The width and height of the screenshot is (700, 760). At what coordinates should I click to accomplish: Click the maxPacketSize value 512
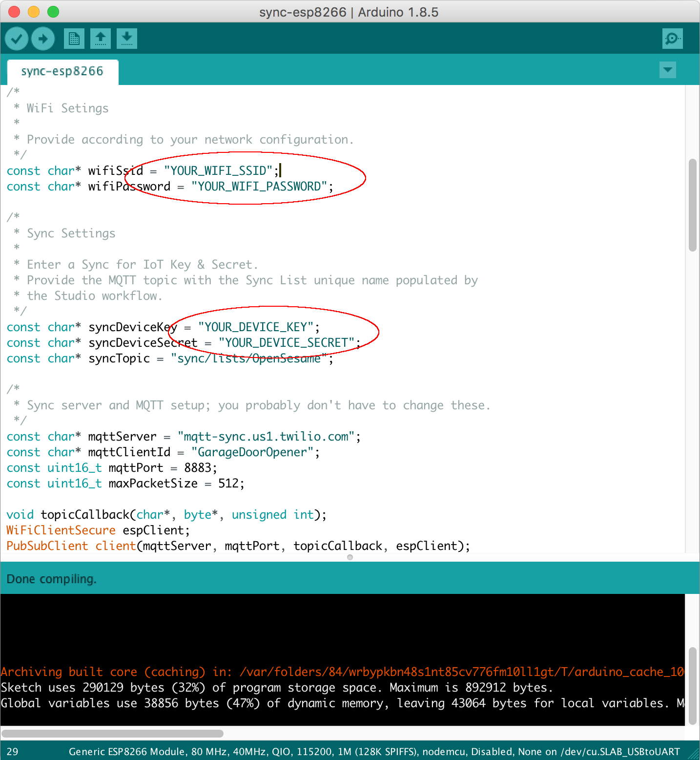coord(228,484)
